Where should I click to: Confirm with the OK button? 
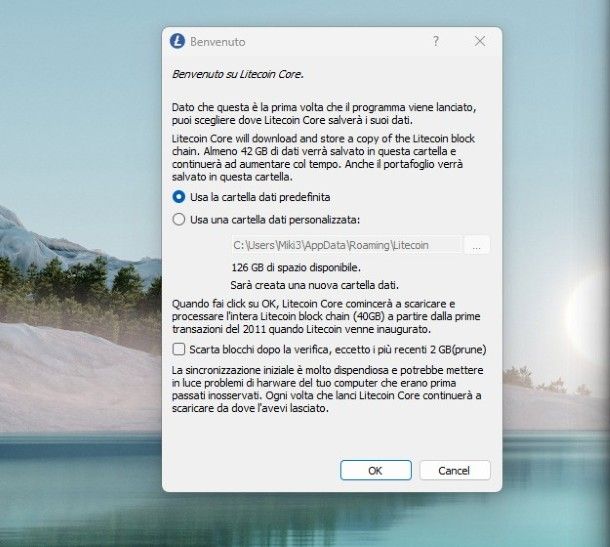[375, 470]
